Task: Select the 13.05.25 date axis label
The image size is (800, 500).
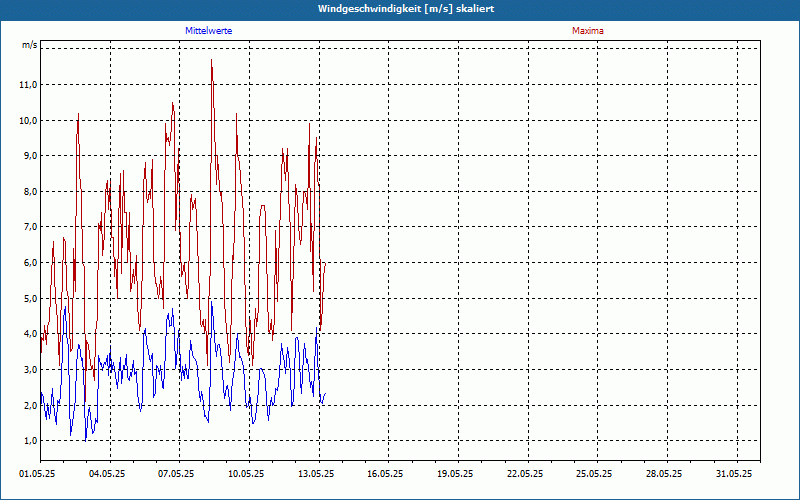Action: tap(316, 474)
